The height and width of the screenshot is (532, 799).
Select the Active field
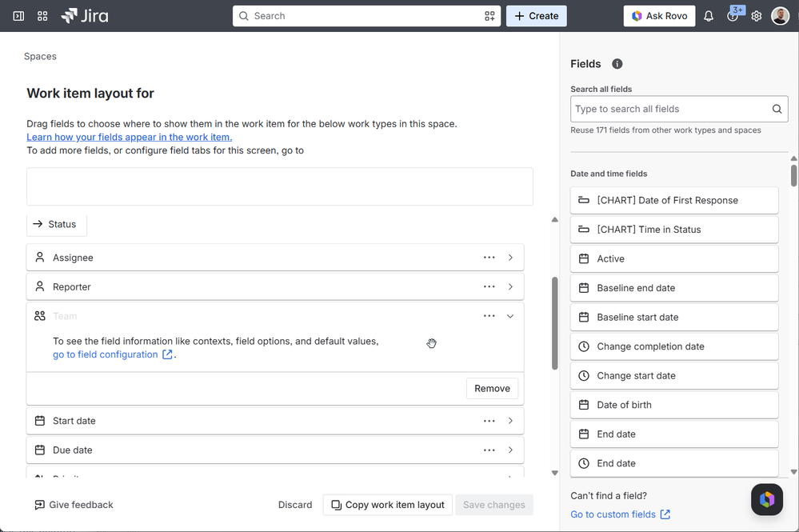[674, 258]
